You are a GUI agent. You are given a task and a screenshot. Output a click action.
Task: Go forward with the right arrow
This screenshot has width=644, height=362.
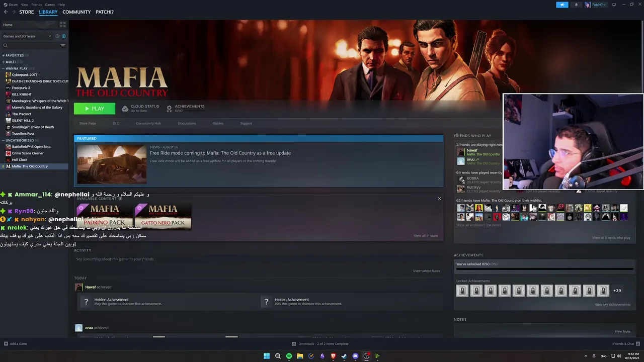click(13, 12)
